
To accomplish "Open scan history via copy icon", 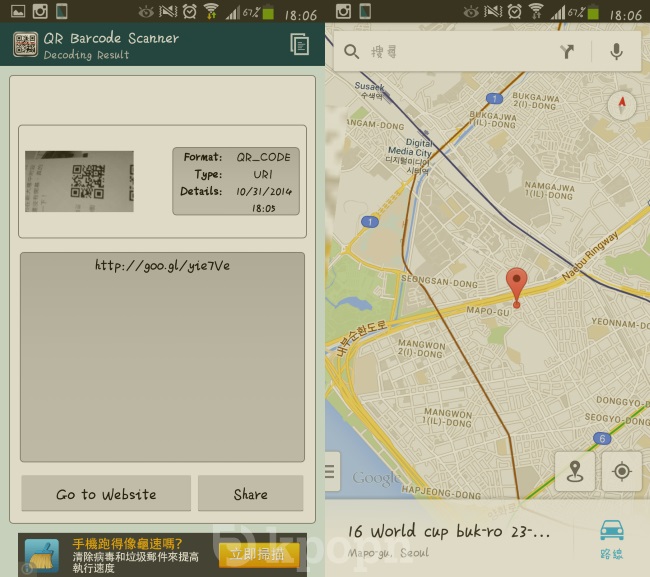I will 299,44.
